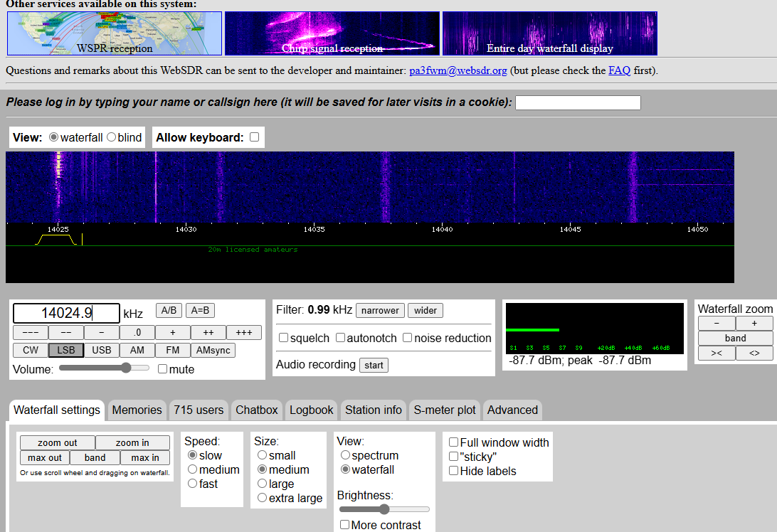Click the --- frequency step button
The height and width of the screenshot is (532, 777).
click(x=31, y=333)
